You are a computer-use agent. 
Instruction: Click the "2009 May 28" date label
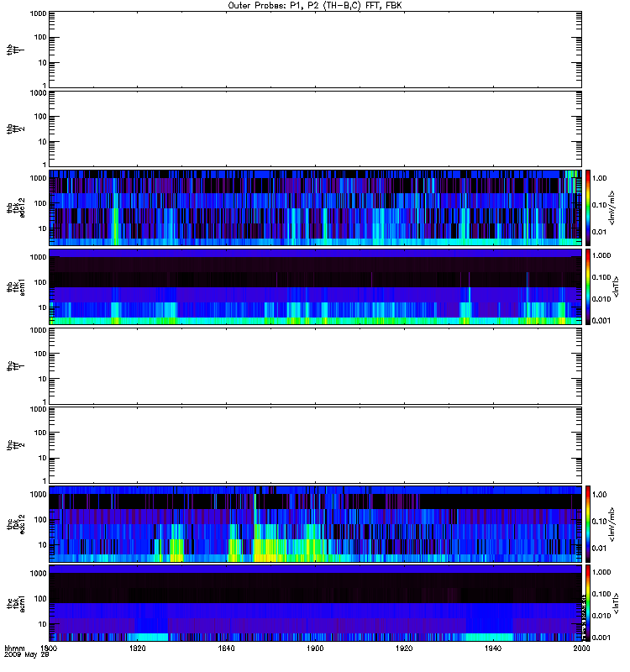tap(27, 655)
